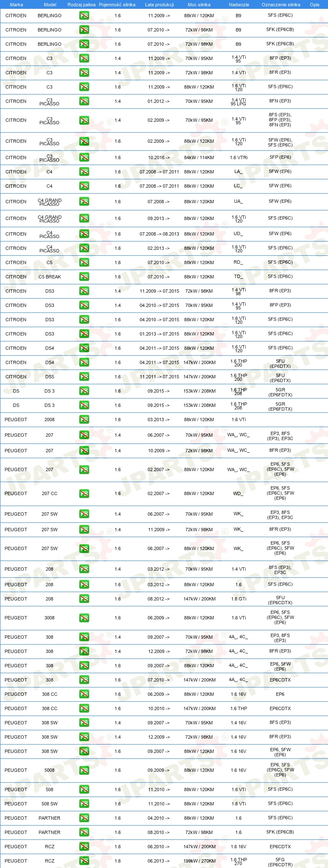
Task: Click fuel icon in RCZ 147kW row
Action: (x=84, y=847)
